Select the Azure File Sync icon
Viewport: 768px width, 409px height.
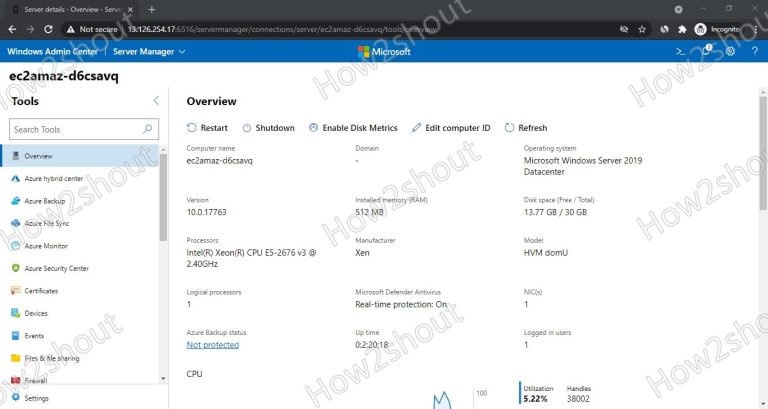pyautogui.click(x=16, y=223)
